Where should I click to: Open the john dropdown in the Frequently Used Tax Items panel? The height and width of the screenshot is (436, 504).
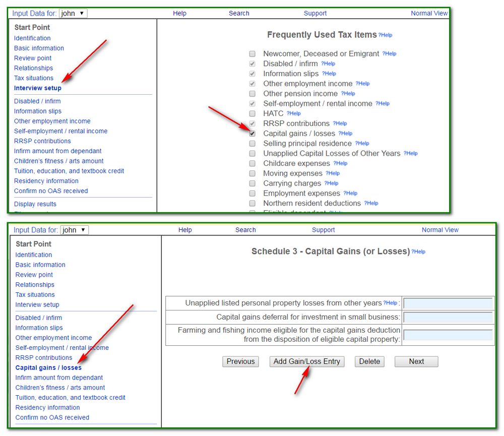pos(73,13)
